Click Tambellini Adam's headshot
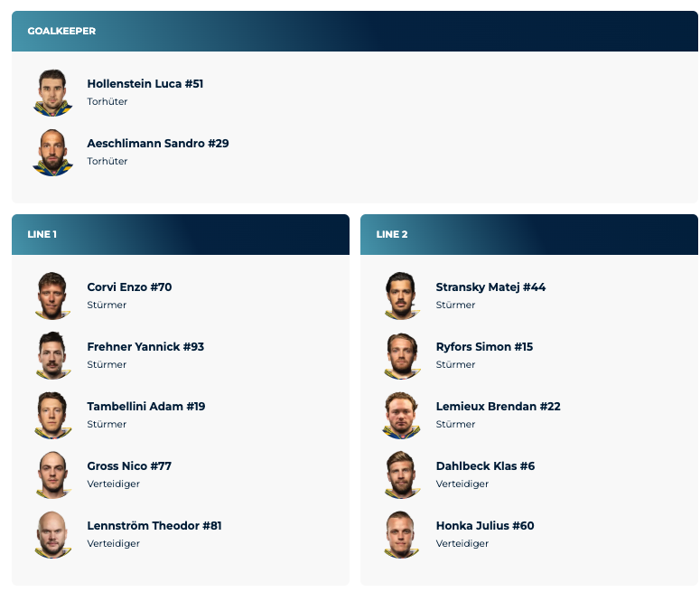Viewport: 700px width, 592px height. coord(53,415)
